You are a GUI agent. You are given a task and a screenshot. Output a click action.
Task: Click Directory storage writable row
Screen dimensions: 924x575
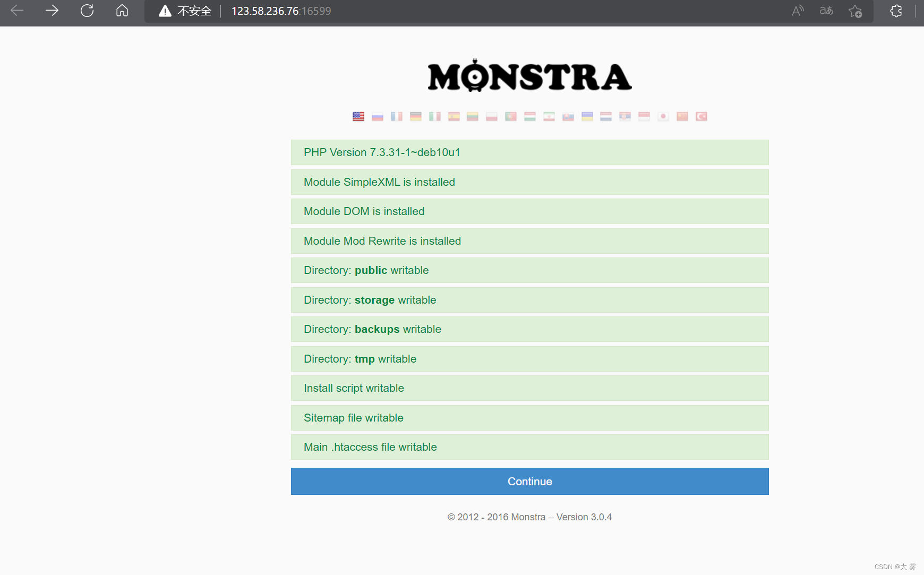tap(530, 300)
